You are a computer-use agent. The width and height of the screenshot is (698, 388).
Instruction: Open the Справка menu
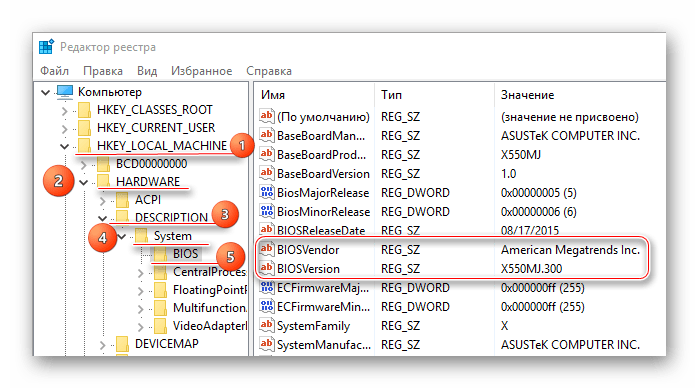point(269,71)
